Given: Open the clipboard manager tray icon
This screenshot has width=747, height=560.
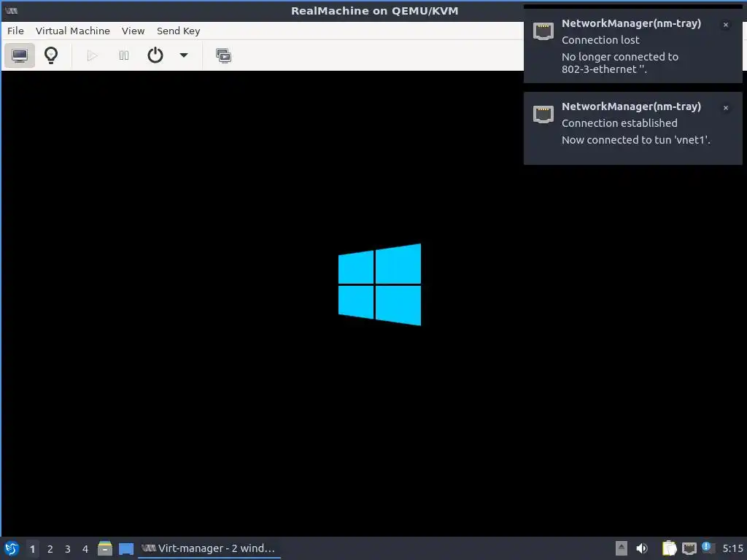Looking at the screenshot, I should tap(669, 548).
